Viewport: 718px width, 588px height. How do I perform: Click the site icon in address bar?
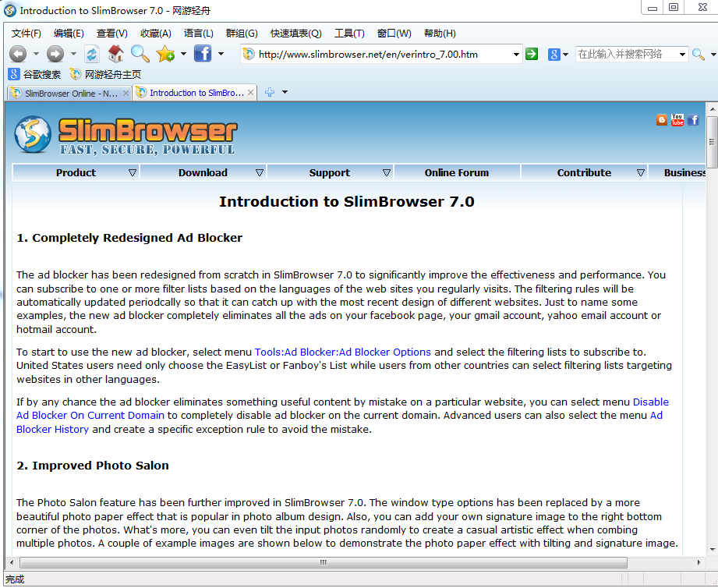point(248,54)
